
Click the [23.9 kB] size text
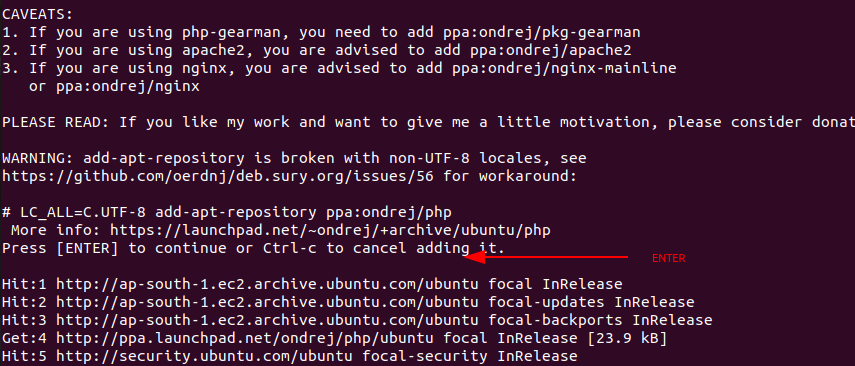tap(627, 338)
